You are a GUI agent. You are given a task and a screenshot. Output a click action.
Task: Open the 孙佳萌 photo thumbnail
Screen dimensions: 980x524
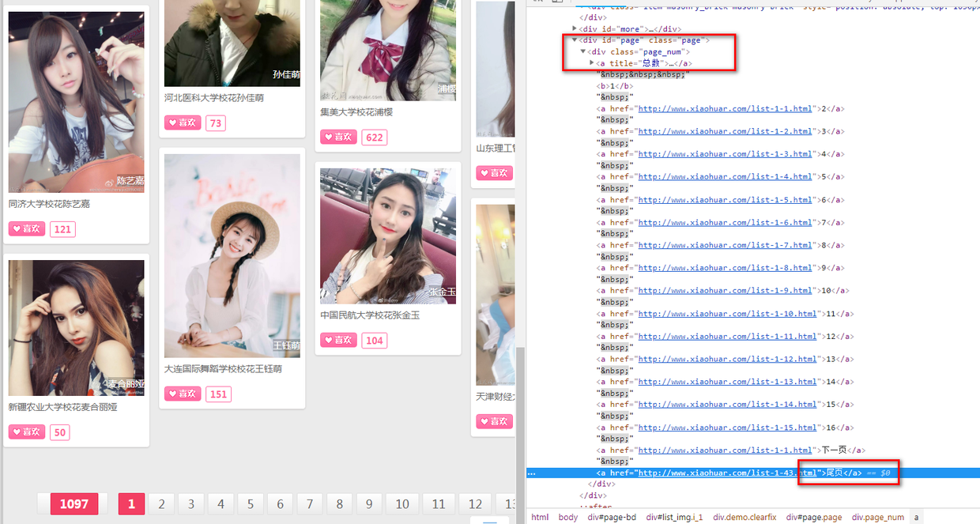[232, 43]
